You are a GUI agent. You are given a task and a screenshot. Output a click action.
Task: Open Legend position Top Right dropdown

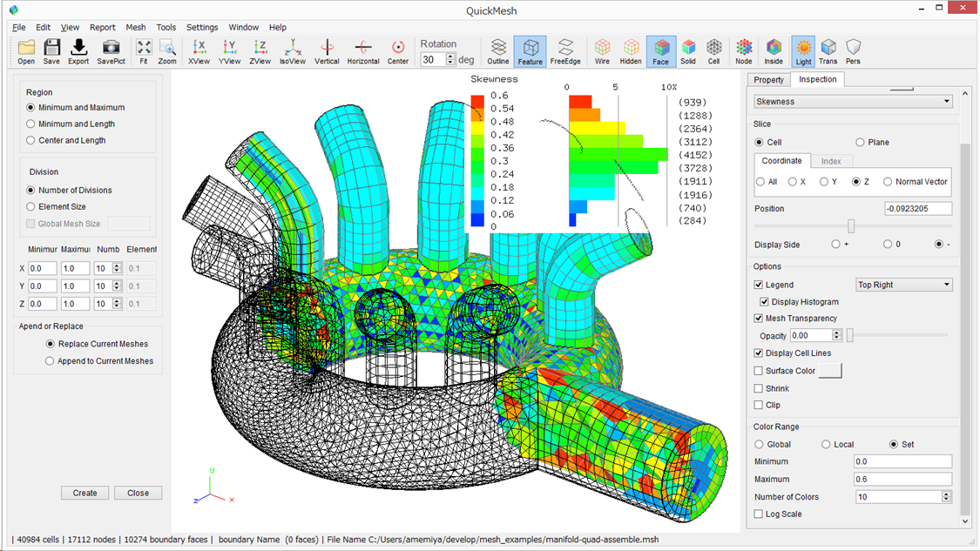[903, 285]
